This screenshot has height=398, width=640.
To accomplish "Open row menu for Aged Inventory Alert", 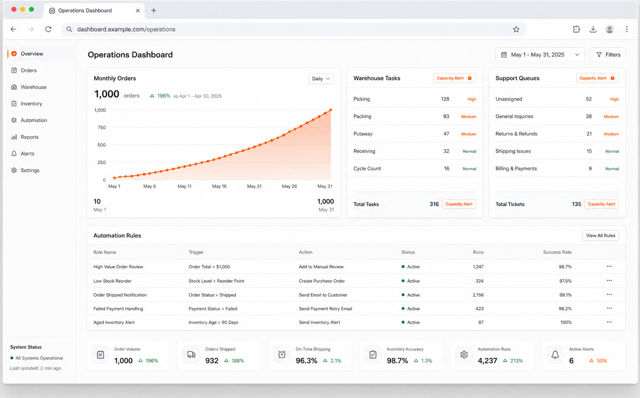I will click(609, 322).
